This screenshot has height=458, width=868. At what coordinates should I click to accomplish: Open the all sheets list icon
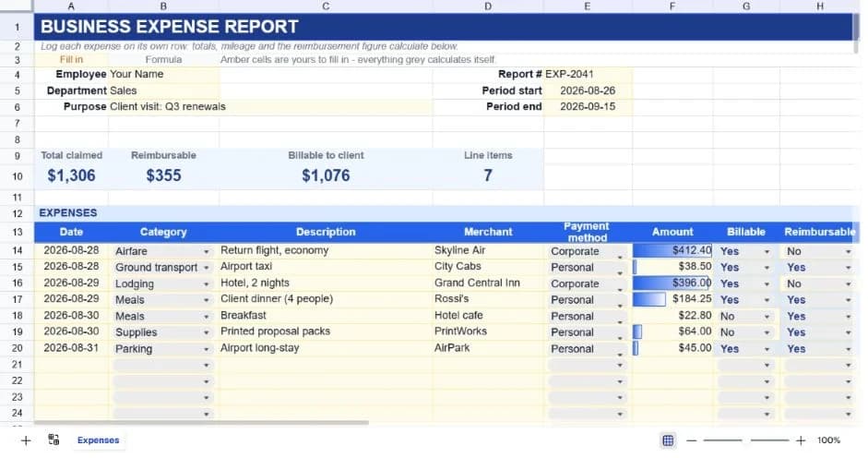[x=54, y=440]
